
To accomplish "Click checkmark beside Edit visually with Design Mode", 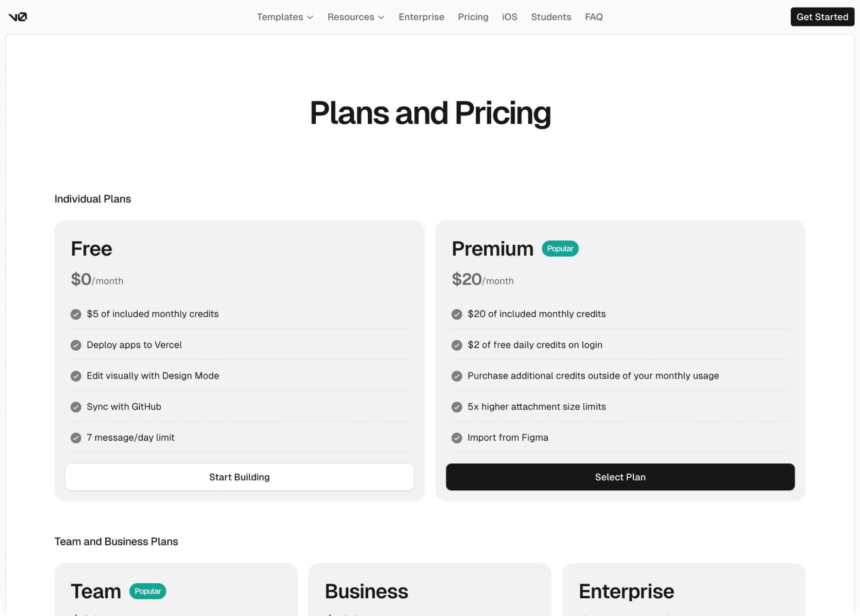I will point(76,376).
